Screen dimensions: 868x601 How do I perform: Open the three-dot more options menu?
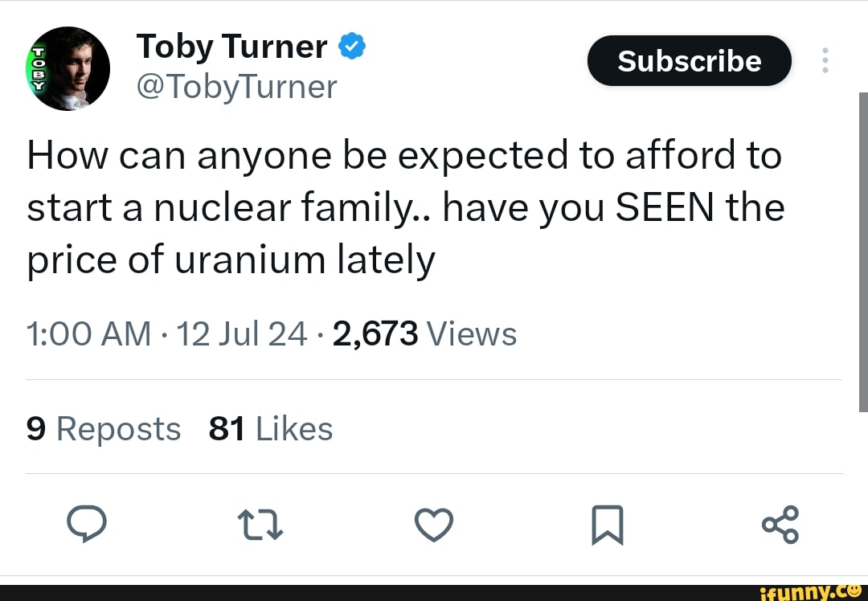pyautogui.click(x=825, y=61)
